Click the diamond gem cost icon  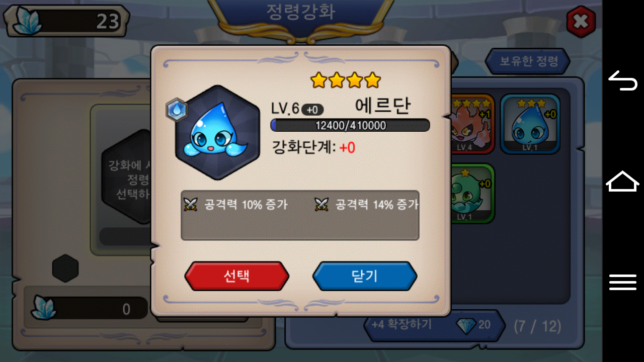pyautogui.click(x=466, y=325)
